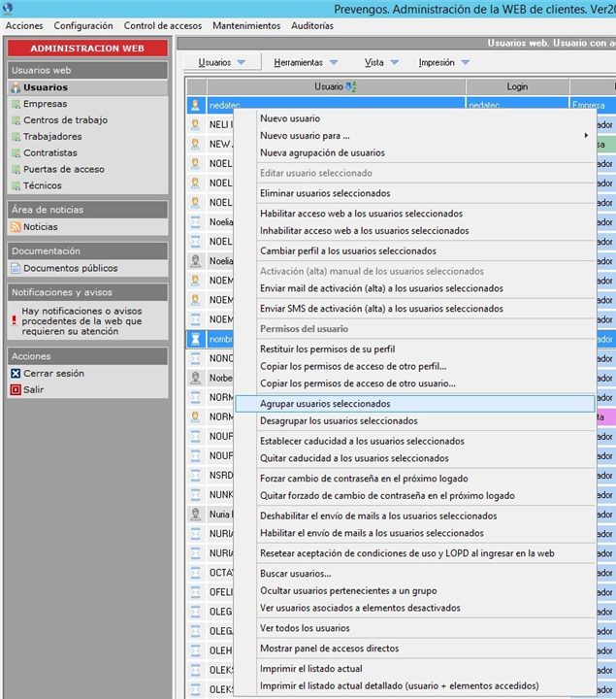The width and height of the screenshot is (616, 699).
Task: Select 'Eliminar usuarios seleccionados' menu entry
Action: pyautogui.click(x=325, y=193)
